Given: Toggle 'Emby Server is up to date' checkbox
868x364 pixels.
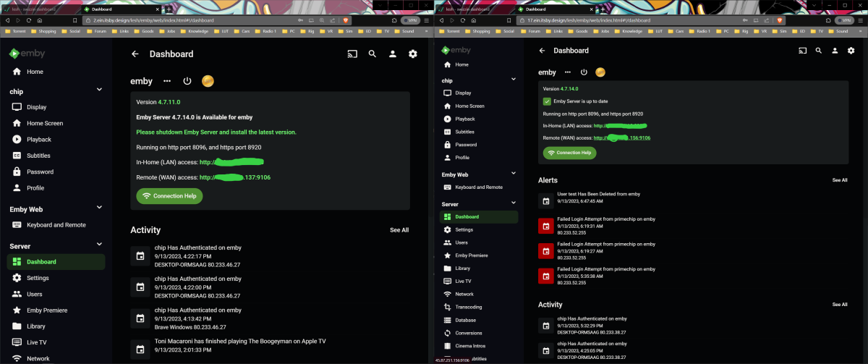Looking at the screenshot, I should click(547, 101).
